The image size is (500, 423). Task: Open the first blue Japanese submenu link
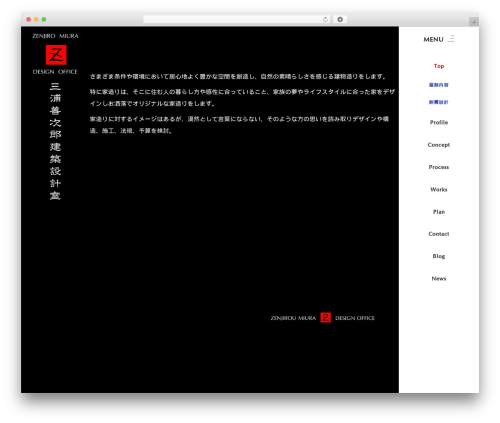click(439, 85)
